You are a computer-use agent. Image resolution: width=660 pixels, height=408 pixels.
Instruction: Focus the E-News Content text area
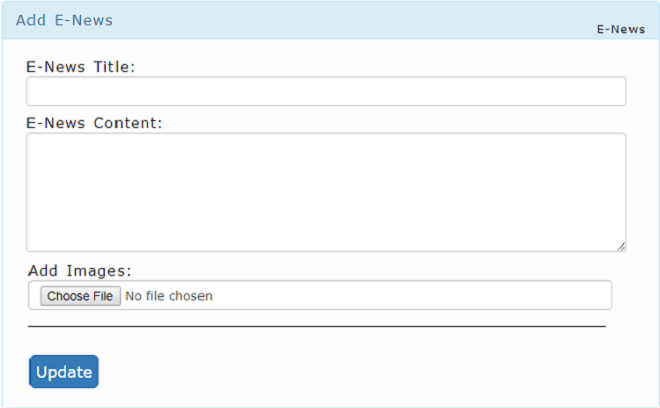326,192
